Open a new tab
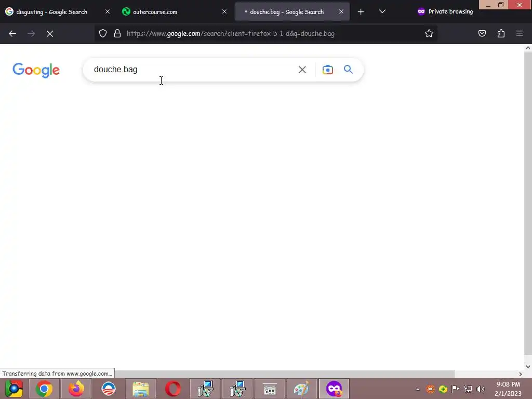This screenshot has height=399, width=532. (x=361, y=12)
